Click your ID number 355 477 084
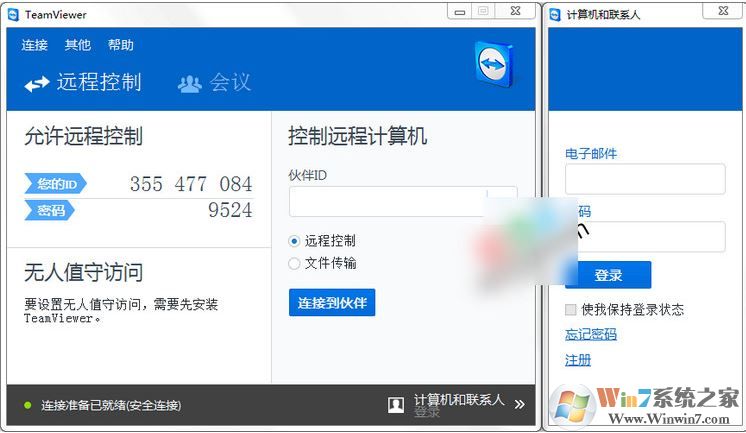Viewport: 746px width, 433px height. (x=191, y=184)
